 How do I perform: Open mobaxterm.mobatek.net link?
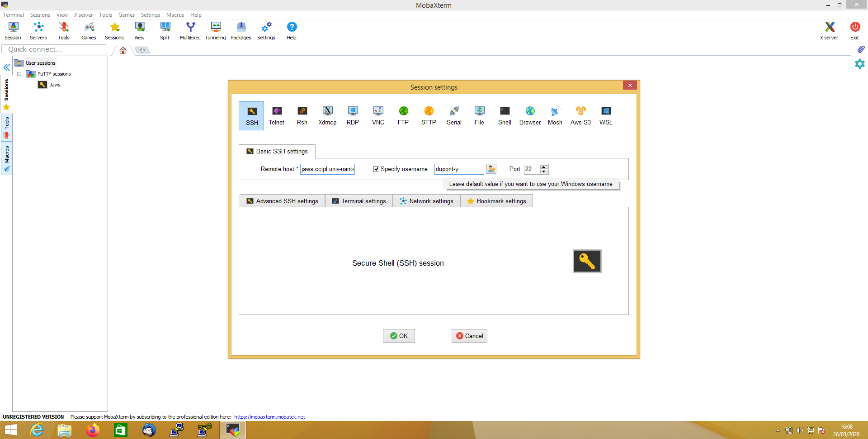269,417
